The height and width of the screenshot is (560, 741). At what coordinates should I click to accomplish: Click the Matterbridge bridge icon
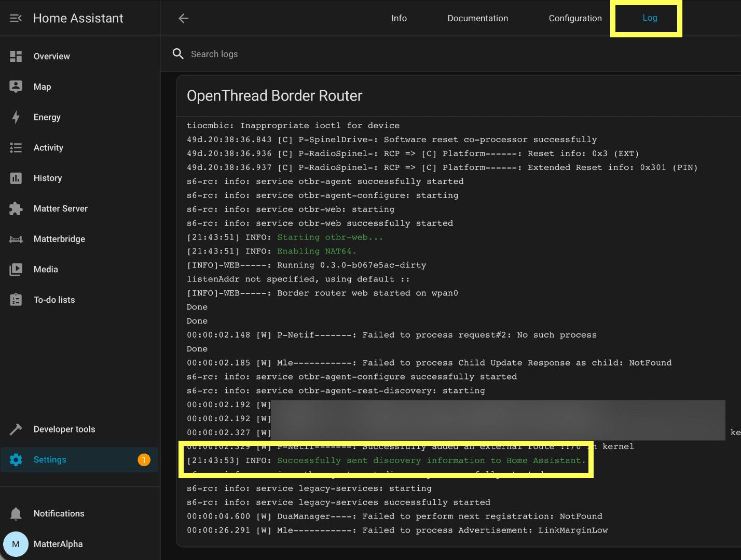click(x=16, y=239)
